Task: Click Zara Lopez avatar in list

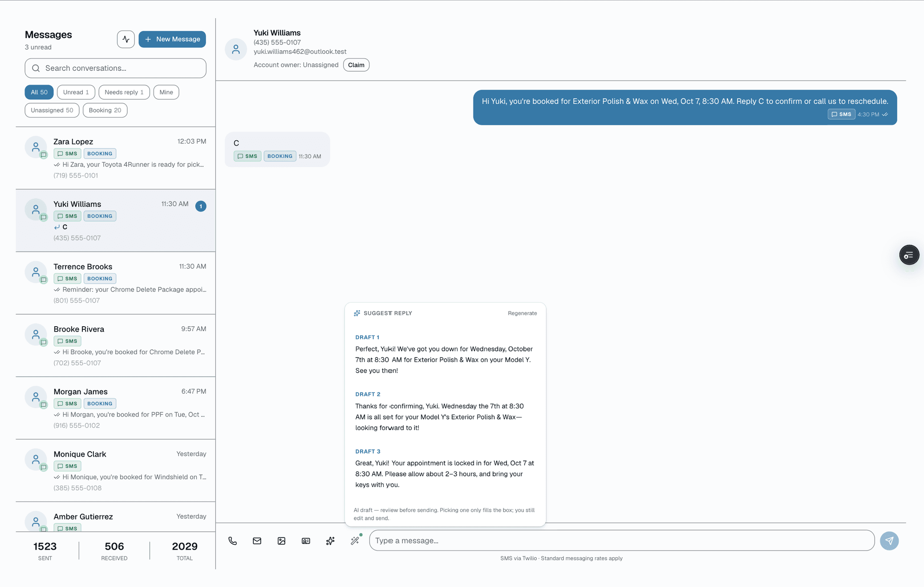Action: point(36,147)
